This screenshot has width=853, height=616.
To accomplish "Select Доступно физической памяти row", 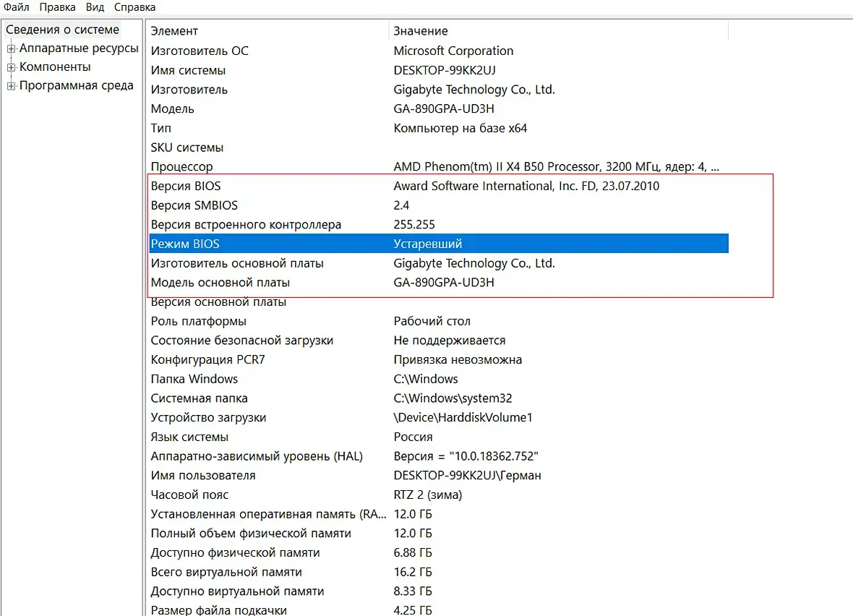I will (439, 553).
